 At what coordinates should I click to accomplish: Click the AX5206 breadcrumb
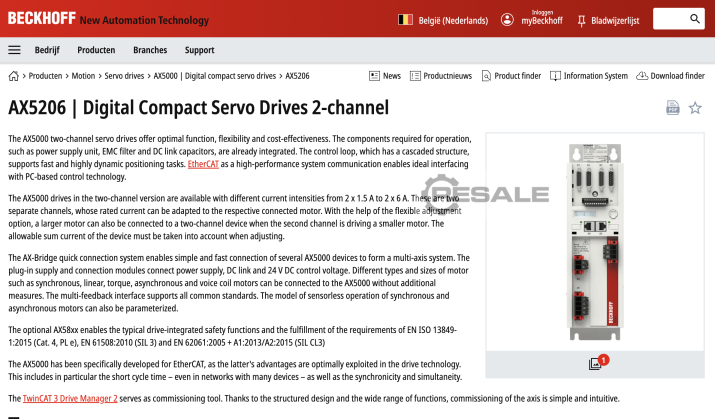297,76
